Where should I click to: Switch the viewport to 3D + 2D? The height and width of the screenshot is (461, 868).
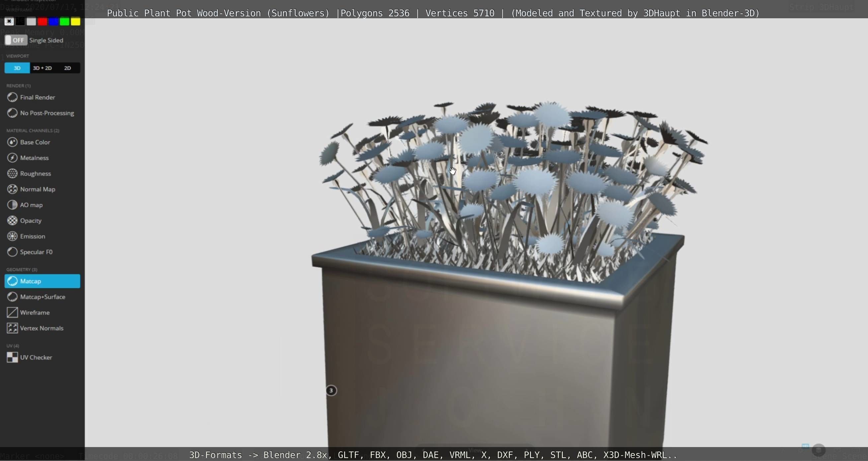pyautogui.click(x=42, y=68)
